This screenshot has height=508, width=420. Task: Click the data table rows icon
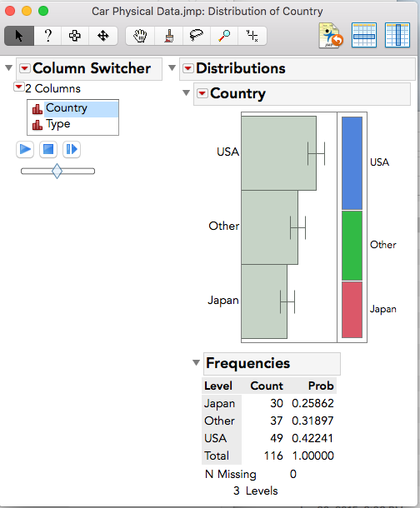click(x=364, y=35)
